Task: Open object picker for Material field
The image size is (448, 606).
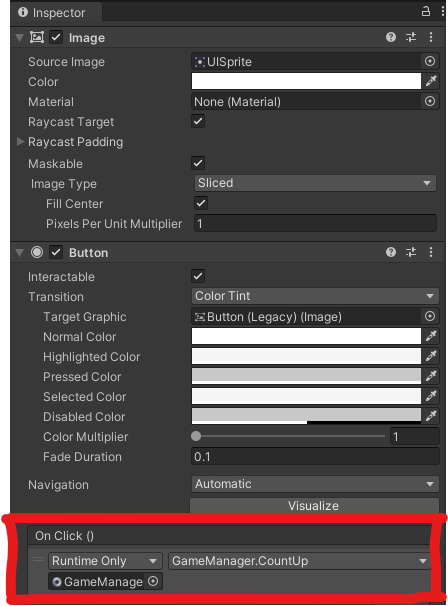Action: 430,101
